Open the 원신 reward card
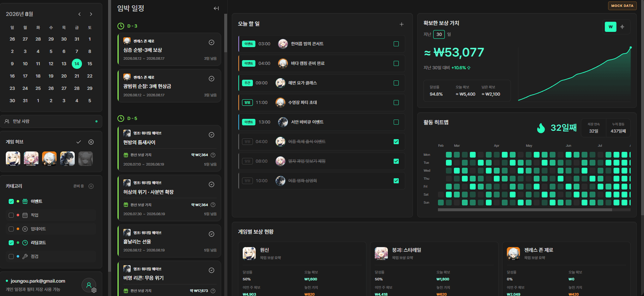The image size is (644, 296). coord(302,270)
